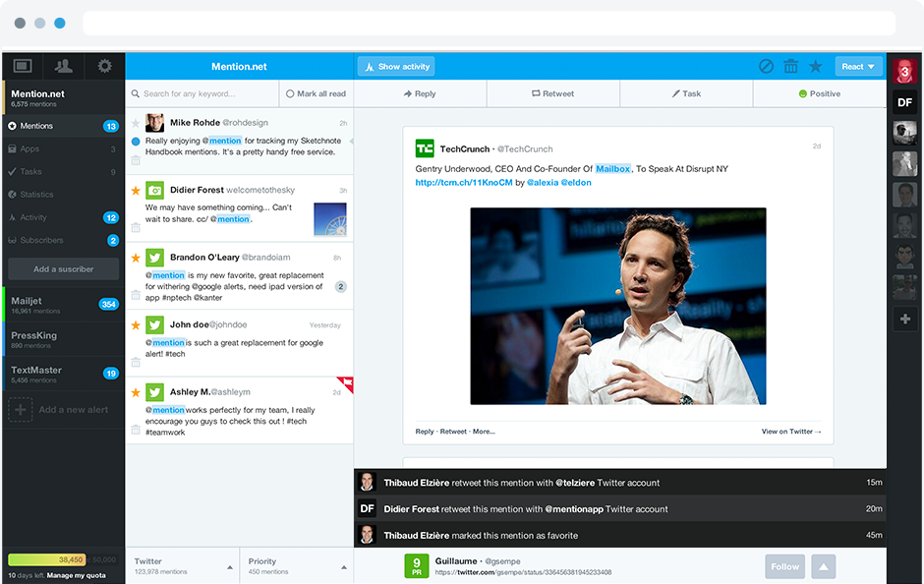Open the Statistics section
The height and width of the screenshot is (584, 924).
click(44, 194)
